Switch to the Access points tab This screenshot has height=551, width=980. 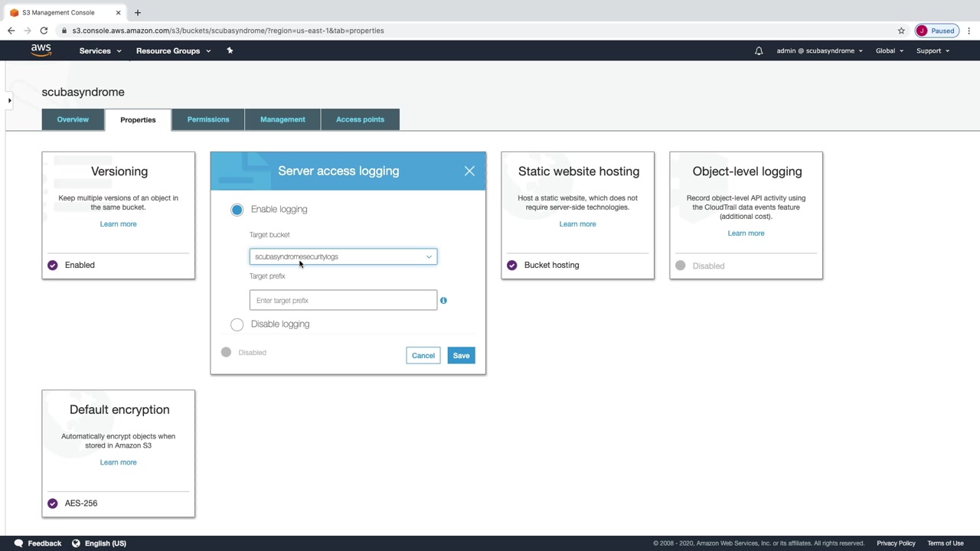[x=360, y=119]
